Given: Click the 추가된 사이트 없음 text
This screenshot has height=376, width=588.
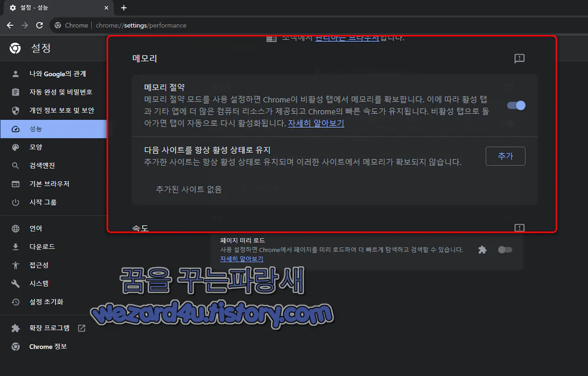Looking at the screenshot, I should [x=189, y=189].
